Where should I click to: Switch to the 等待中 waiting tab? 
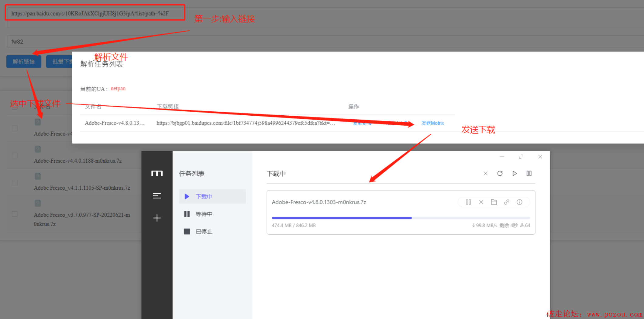[204, 214]
